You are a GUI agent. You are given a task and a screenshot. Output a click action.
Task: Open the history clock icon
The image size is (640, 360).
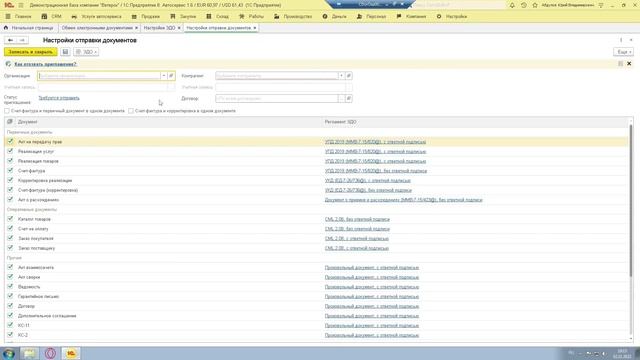point(524,5)
